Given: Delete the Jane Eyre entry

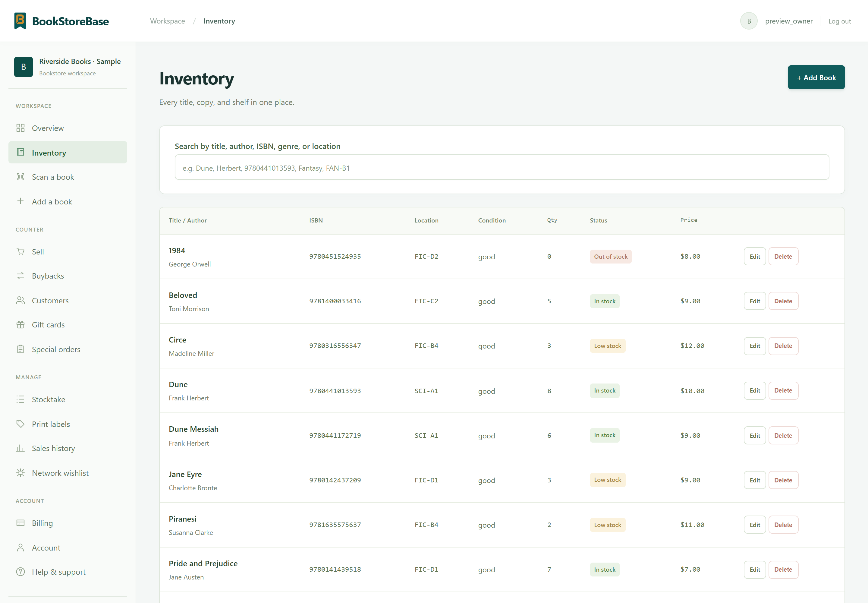Looking at the screenshot, I should pyautogui.click(x=783, y=480).
